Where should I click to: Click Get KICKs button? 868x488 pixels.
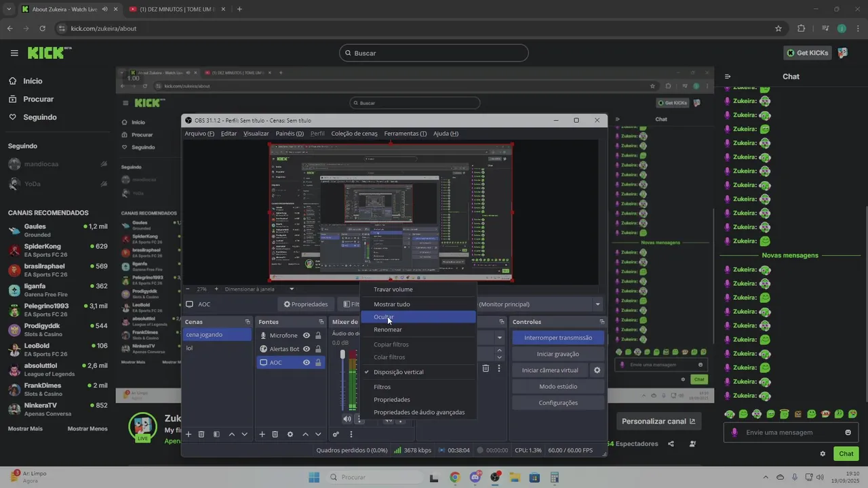click(x=807, y=53)
